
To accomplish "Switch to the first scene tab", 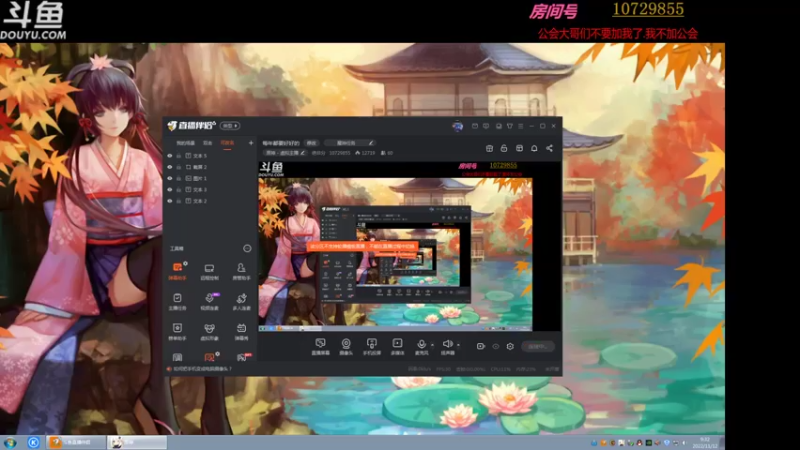I will [x=185, y=143].
